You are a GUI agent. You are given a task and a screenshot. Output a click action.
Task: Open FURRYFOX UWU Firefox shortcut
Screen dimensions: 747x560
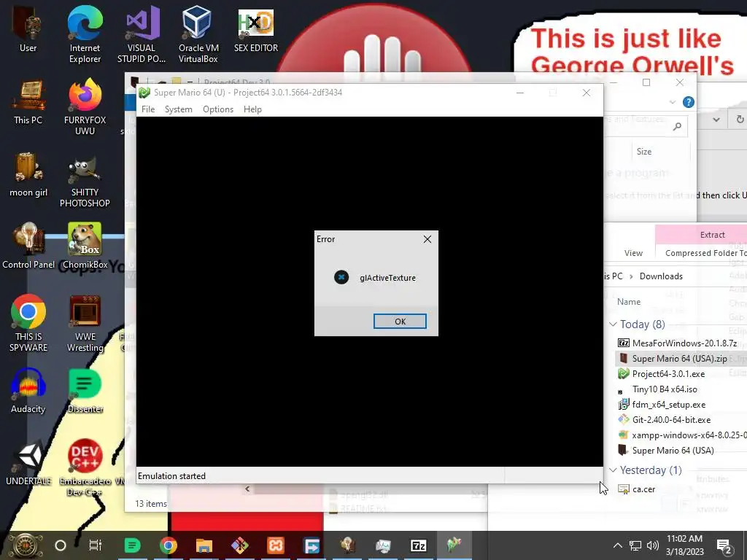point(85,107)
